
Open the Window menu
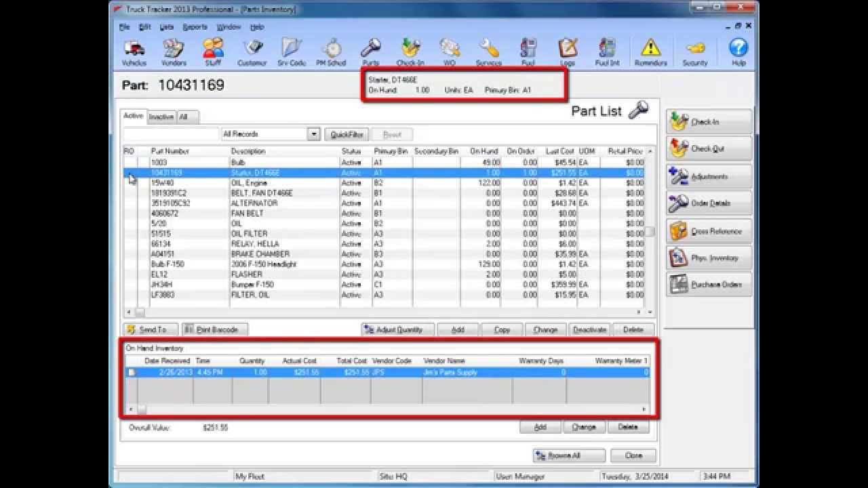tap(229, 27)
